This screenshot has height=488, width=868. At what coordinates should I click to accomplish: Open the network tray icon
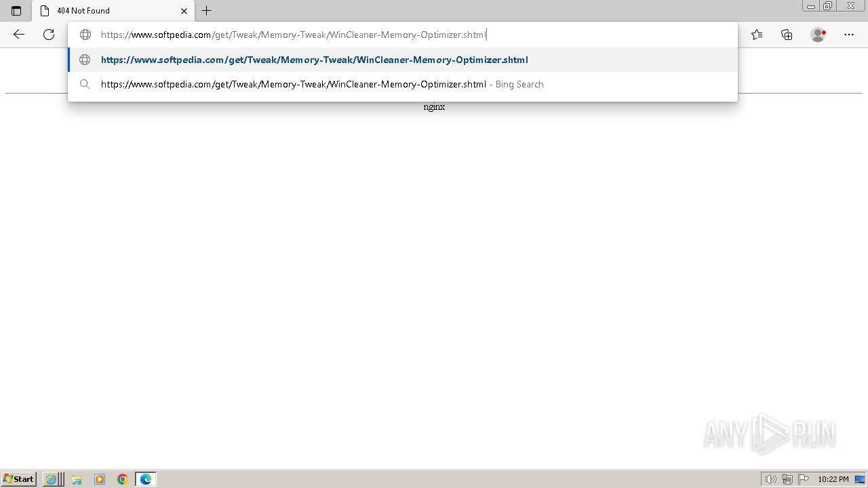coord(787,479)
